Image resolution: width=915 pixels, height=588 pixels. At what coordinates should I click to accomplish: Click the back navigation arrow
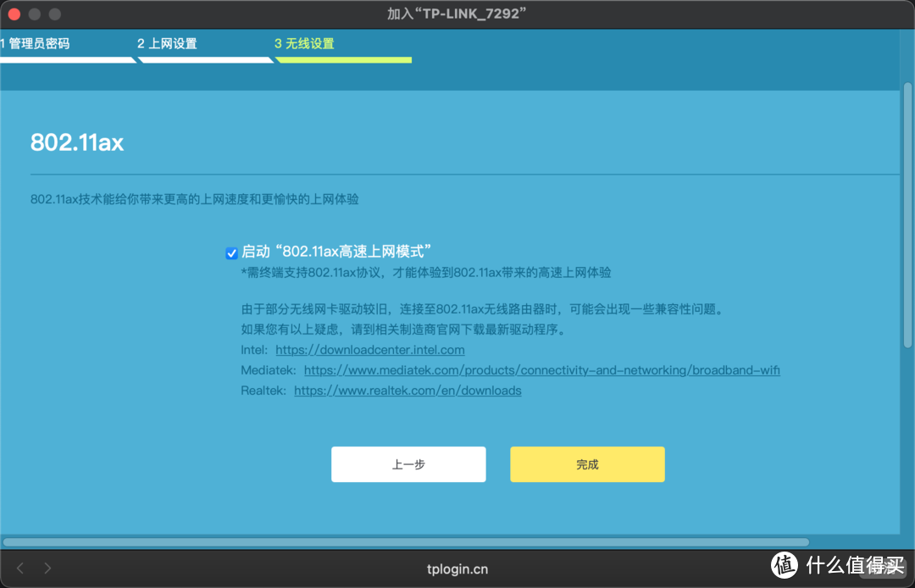(20, 568)
